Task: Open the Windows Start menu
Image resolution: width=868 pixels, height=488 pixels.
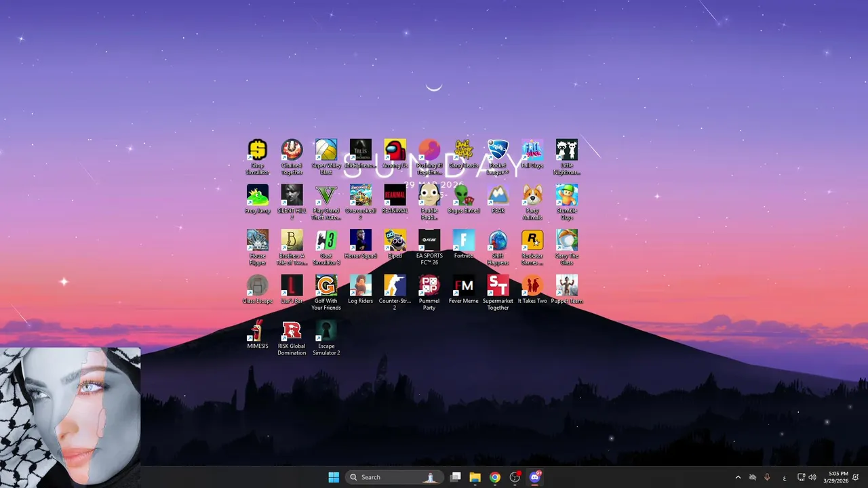Action: tap(334, 477)
